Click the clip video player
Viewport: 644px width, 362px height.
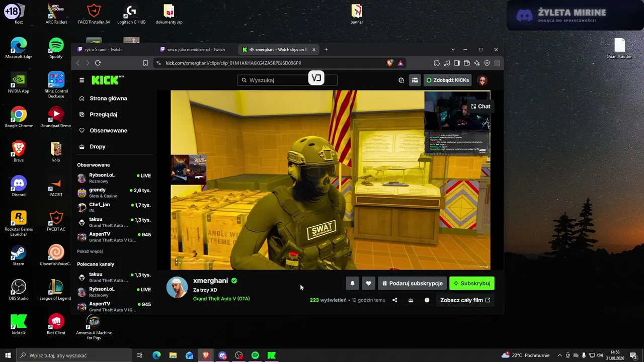[330, 180]
